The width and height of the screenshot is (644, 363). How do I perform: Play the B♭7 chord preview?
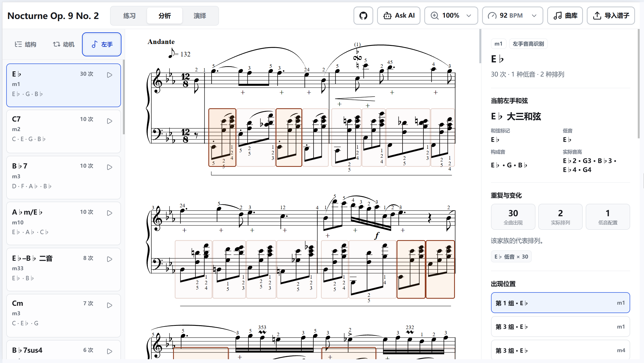tap(110, 167)
